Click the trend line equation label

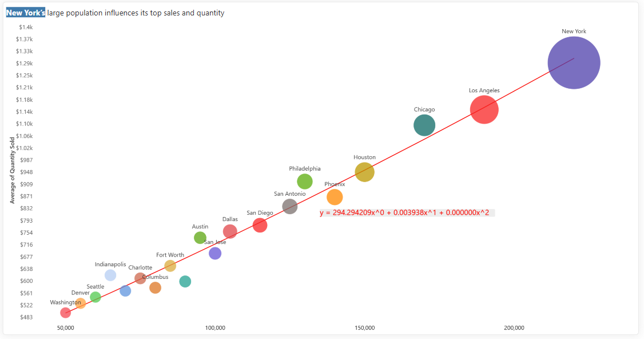click(404, 212)
